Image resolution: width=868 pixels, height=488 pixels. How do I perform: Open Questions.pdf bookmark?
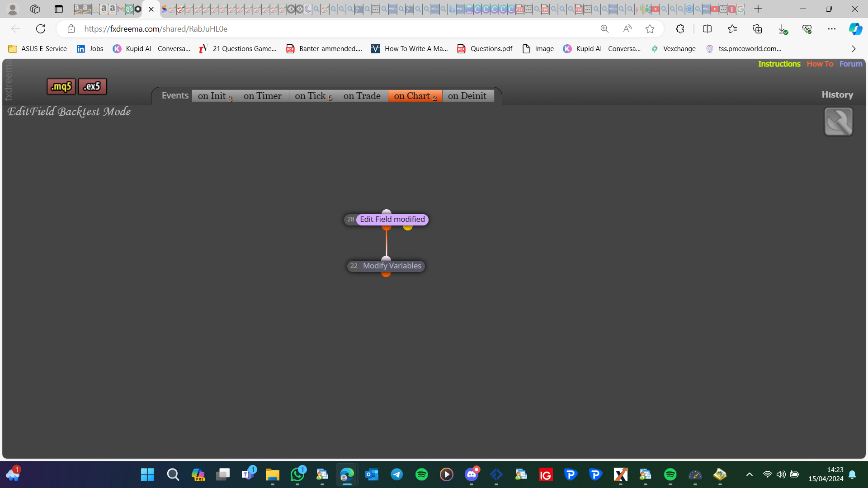point(485,49)
